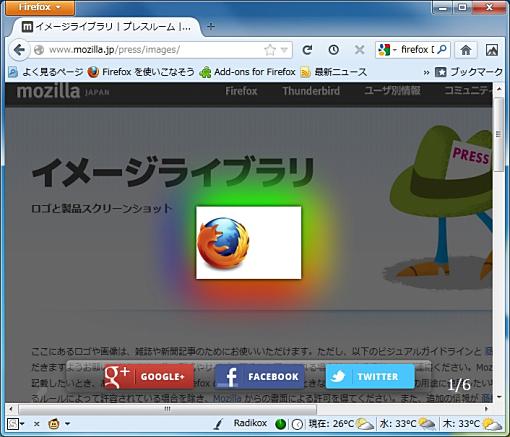
Task: Open the ブックマーク menu button
Action: [x=469, y=72]
